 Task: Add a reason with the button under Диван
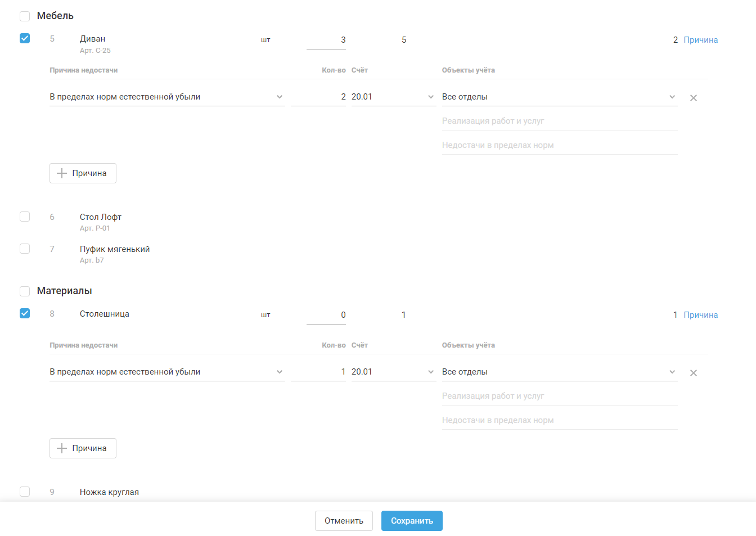tap(83, 173)
